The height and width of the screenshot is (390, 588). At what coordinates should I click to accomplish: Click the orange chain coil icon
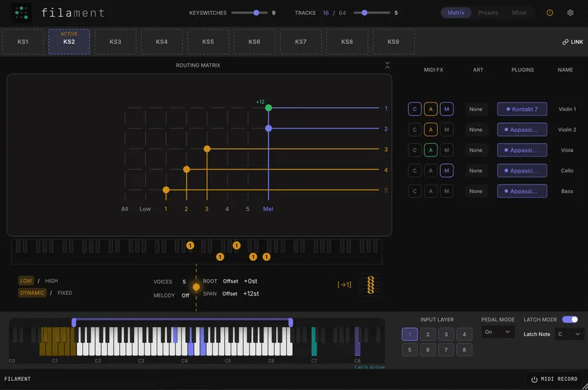[371, 285]
